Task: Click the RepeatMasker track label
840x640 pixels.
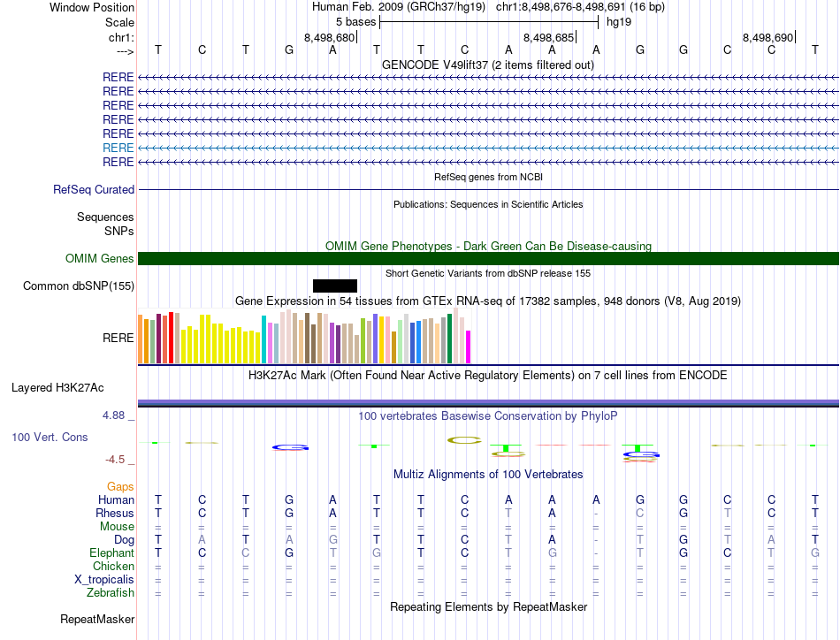Action: 97,619
